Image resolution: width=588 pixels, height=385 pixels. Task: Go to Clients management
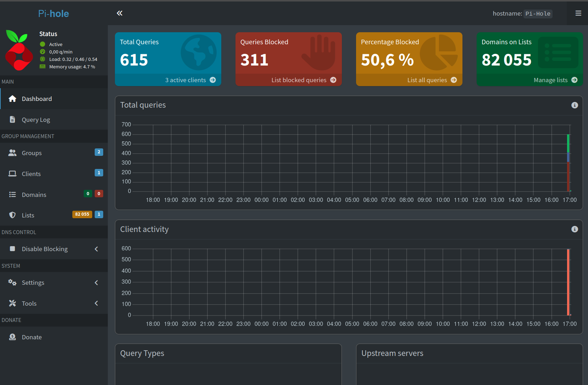pos(54,174)
